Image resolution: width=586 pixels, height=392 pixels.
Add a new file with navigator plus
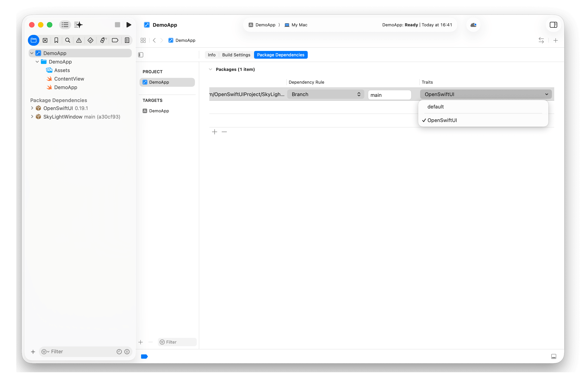[x=33, y=352]
